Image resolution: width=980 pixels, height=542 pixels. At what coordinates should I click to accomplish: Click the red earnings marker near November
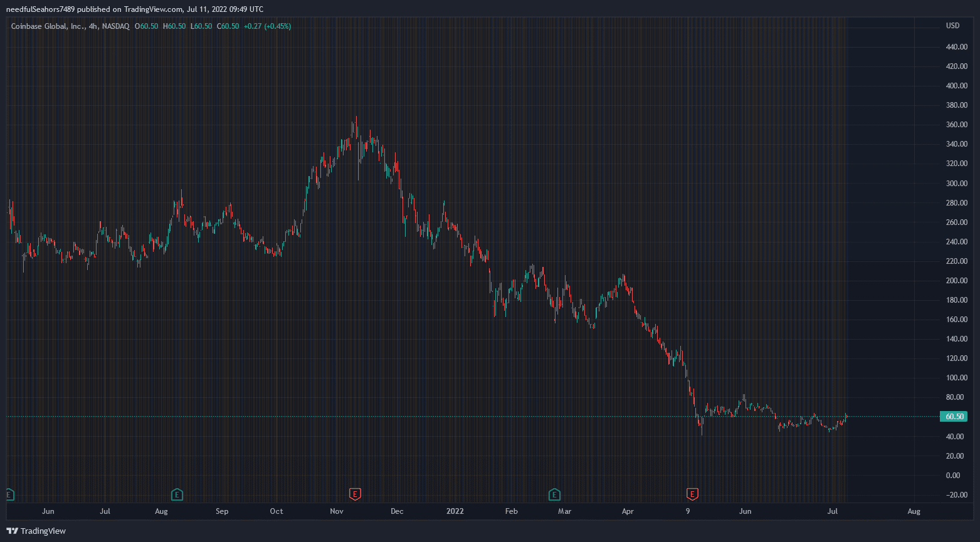tap(355, 494)
